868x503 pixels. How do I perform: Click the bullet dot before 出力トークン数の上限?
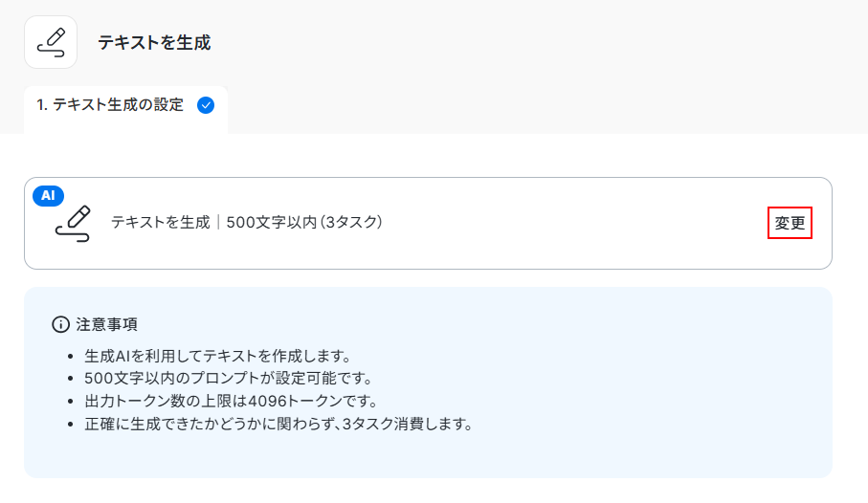[71, 401]
